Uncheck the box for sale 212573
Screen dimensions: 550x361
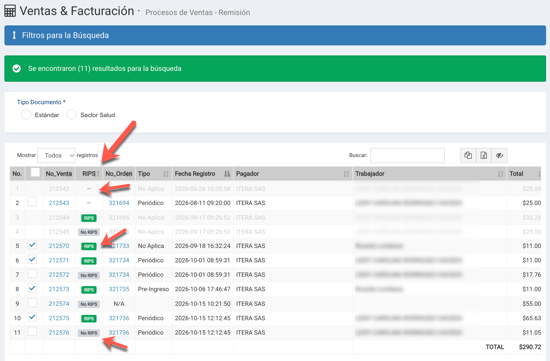pos(32,288)
